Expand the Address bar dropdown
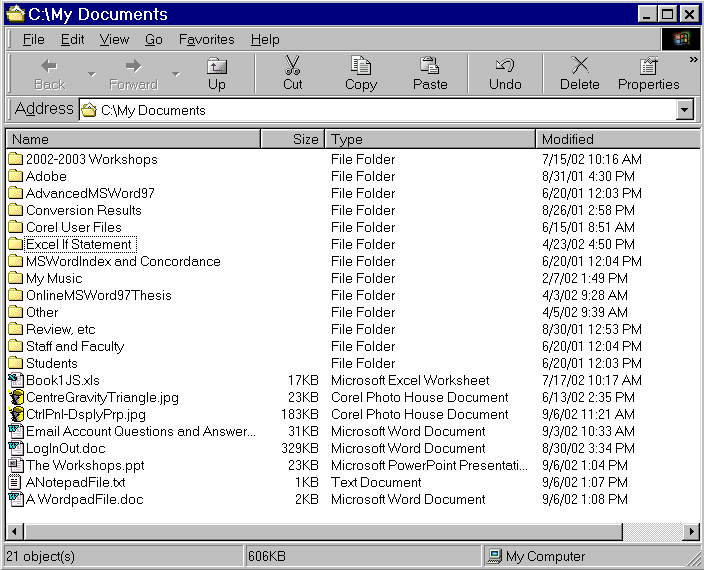 (x=685, y=110)
